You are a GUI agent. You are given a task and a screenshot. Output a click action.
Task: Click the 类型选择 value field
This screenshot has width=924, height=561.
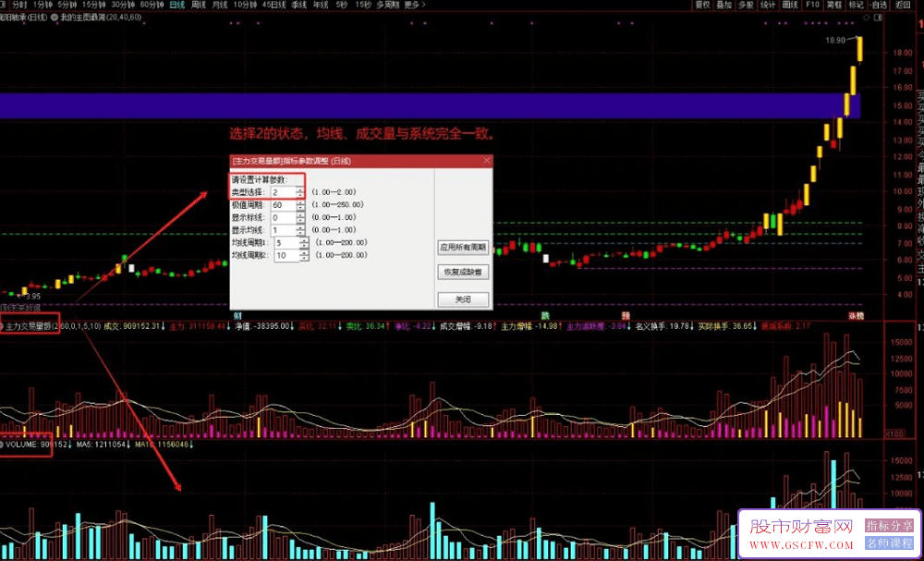click(284, 192)
